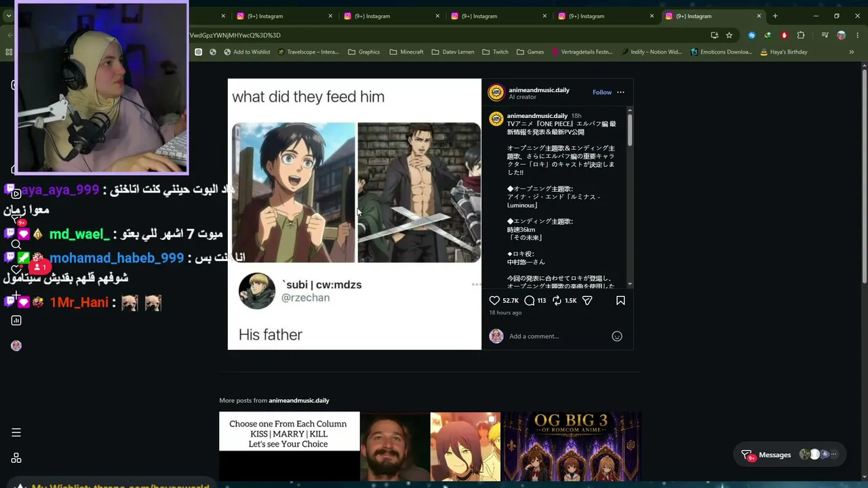Open Instagram Search magnifier in sidebar
868x488 pixels.
coord(16,244)
